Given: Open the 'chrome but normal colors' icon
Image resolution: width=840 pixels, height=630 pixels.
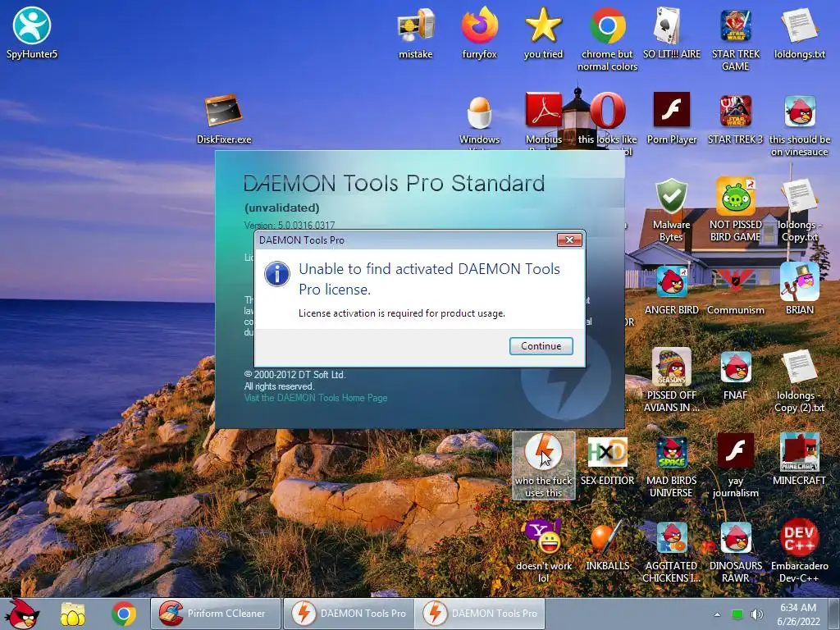Looking at the screenshot, I should [x=608, y=39].
